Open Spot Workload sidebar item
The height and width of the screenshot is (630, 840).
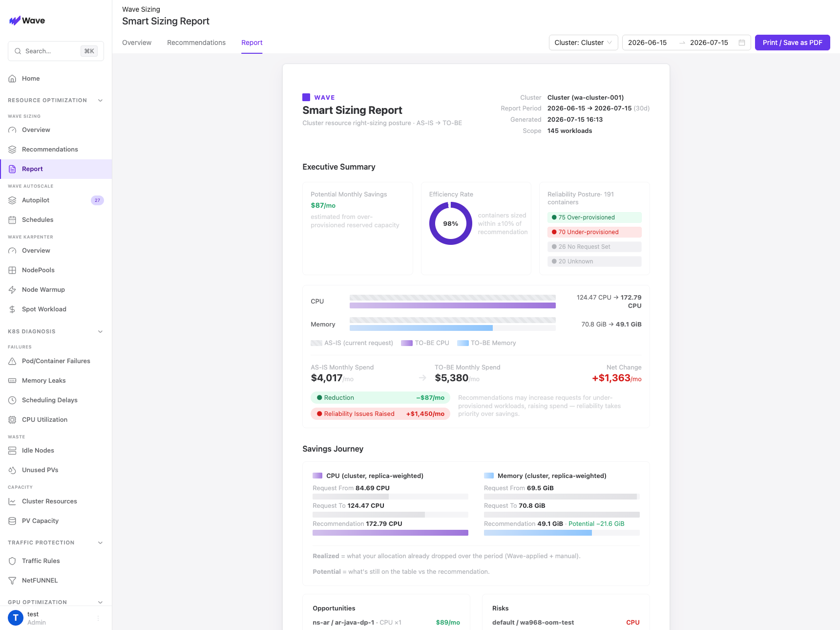point(56,309)
